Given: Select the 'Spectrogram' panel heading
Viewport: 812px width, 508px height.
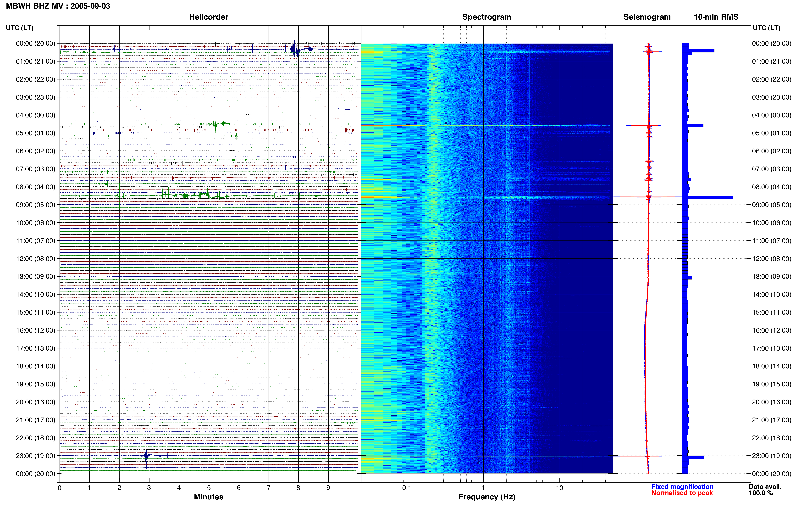Looking at the screenshot, I should tap(487, 17).
